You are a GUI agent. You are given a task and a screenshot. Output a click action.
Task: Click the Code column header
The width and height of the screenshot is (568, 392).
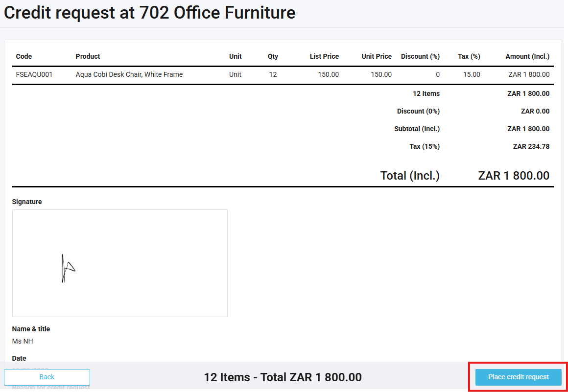point(24,56)
